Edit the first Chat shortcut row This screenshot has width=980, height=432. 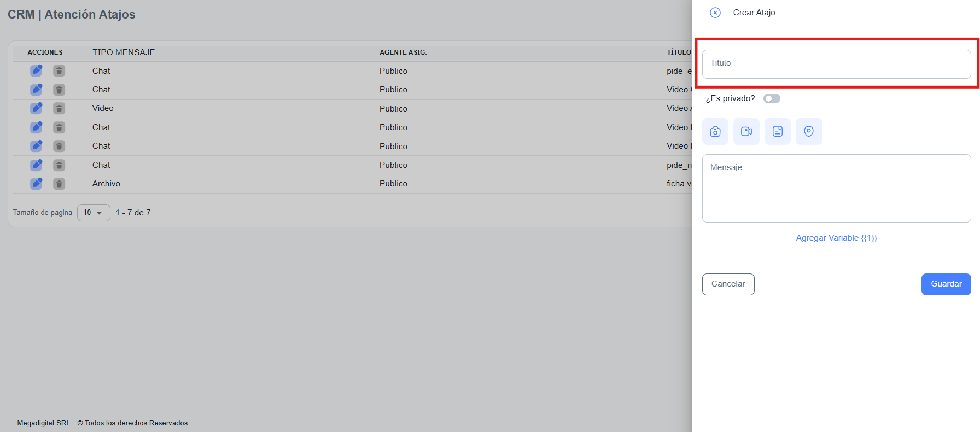[x=36, y=71]
